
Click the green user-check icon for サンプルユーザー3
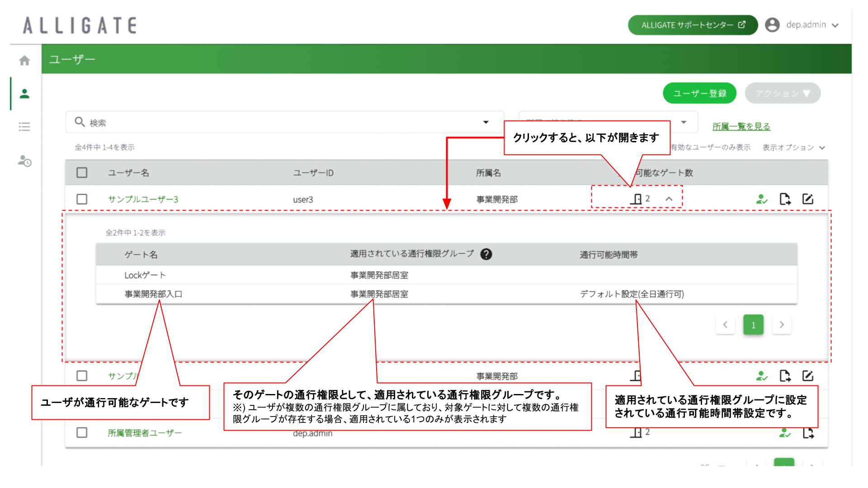[762, 199]
